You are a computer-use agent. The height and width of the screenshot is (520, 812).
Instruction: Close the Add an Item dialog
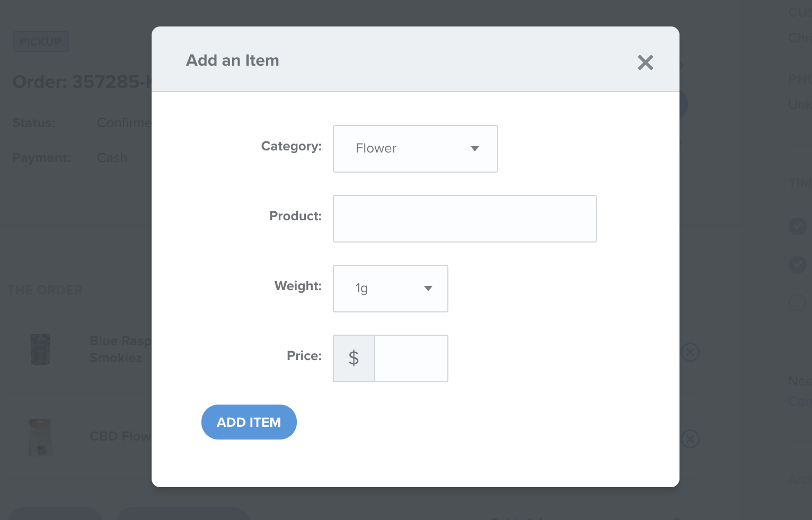[645, 62]
